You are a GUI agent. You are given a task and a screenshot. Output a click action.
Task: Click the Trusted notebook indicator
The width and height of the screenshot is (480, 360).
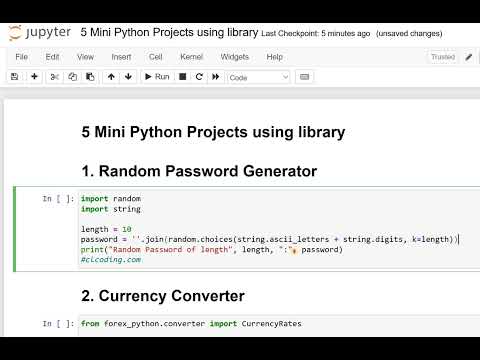[443, 57]
